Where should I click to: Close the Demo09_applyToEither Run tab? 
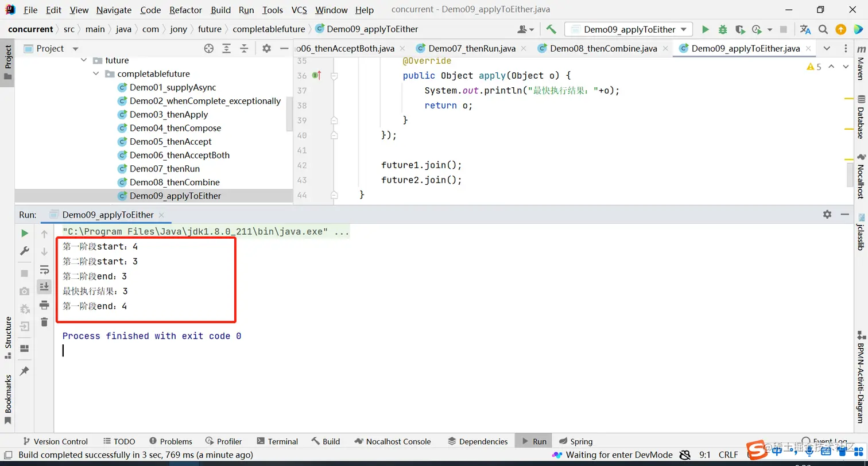(x=161, y=215)
